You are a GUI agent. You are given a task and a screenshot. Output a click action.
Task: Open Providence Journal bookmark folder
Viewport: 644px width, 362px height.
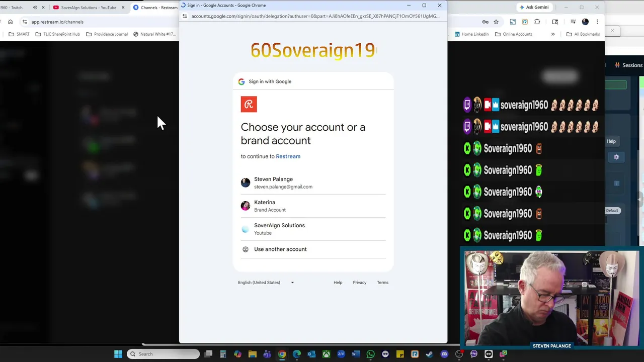click(x=107, y=34)
